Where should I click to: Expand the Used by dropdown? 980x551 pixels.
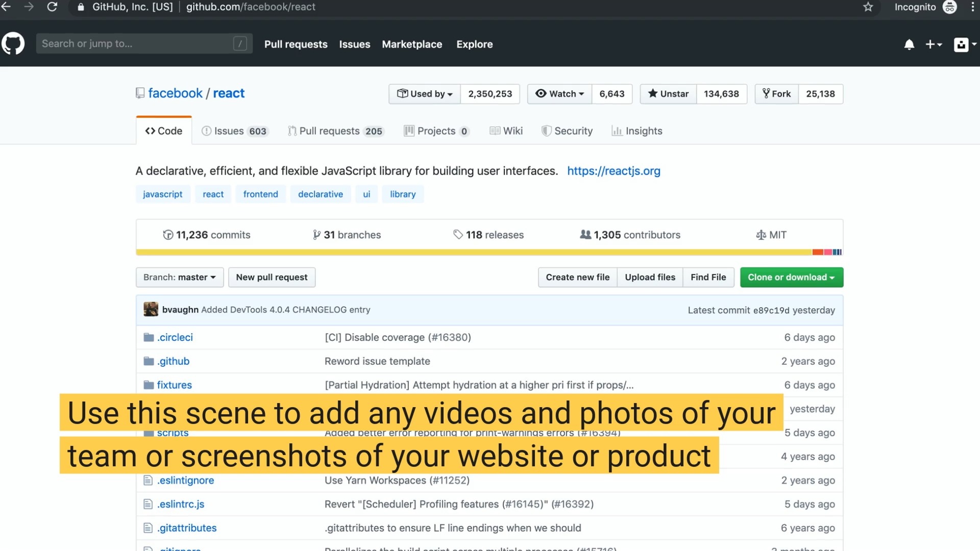click(x=425, y=94)
